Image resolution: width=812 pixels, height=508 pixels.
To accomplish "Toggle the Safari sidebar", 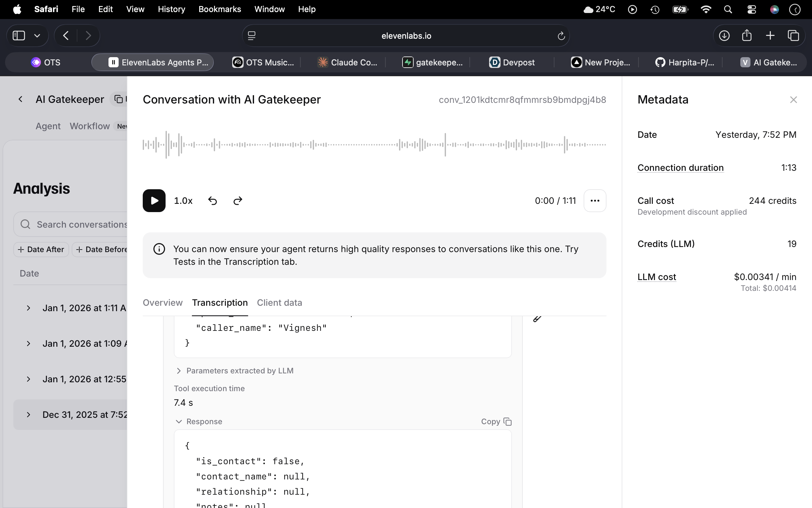I will tap(19, 36).
